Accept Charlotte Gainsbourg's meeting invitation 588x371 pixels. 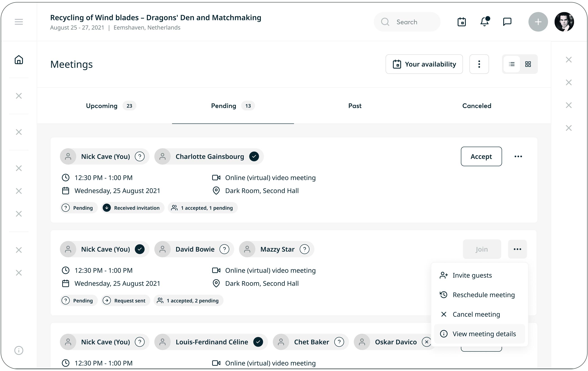click(x=481, y=156)
